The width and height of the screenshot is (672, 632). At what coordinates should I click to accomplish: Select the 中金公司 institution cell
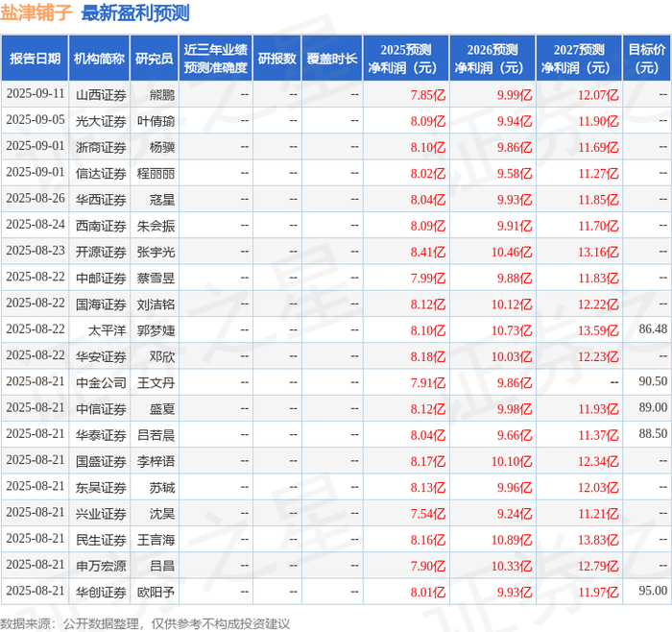tap(101, 382)
